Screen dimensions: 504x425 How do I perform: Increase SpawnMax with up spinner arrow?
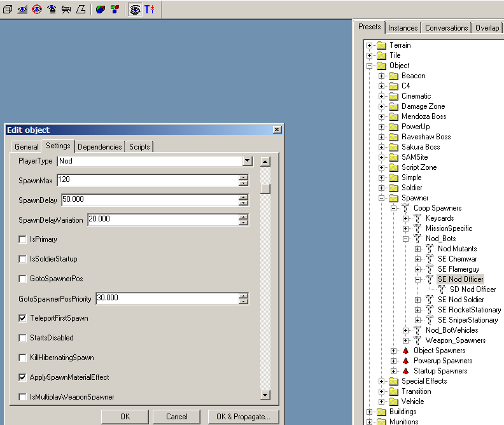(243, 178)
